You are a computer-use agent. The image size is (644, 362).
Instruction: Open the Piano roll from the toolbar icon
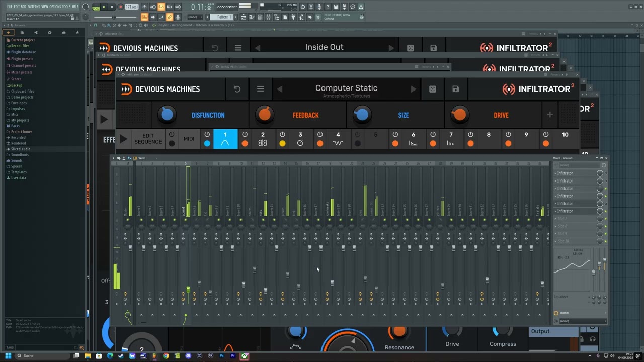[252, 17]
